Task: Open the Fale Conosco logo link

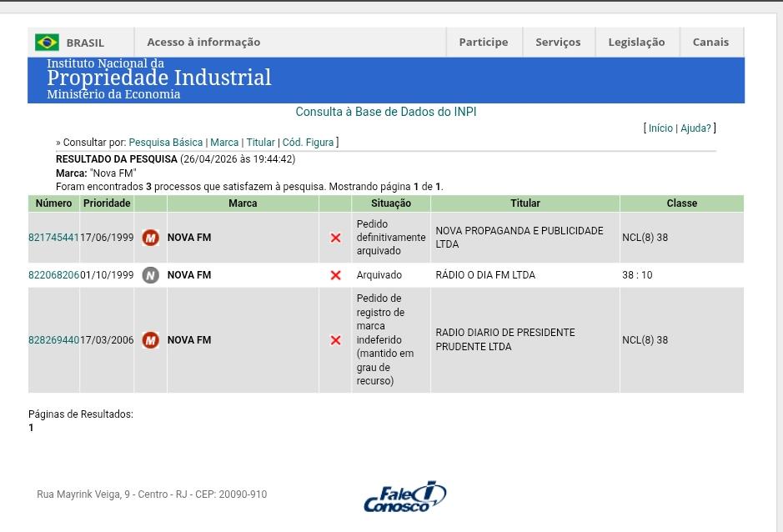Action: point(405,497)
